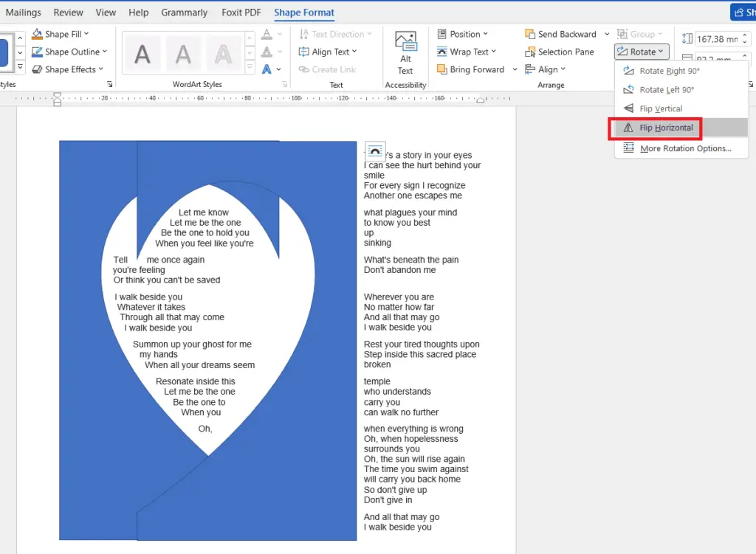Open the Position dropdown options
Viewport: 756px width, 554px height.
pos(464,33)
